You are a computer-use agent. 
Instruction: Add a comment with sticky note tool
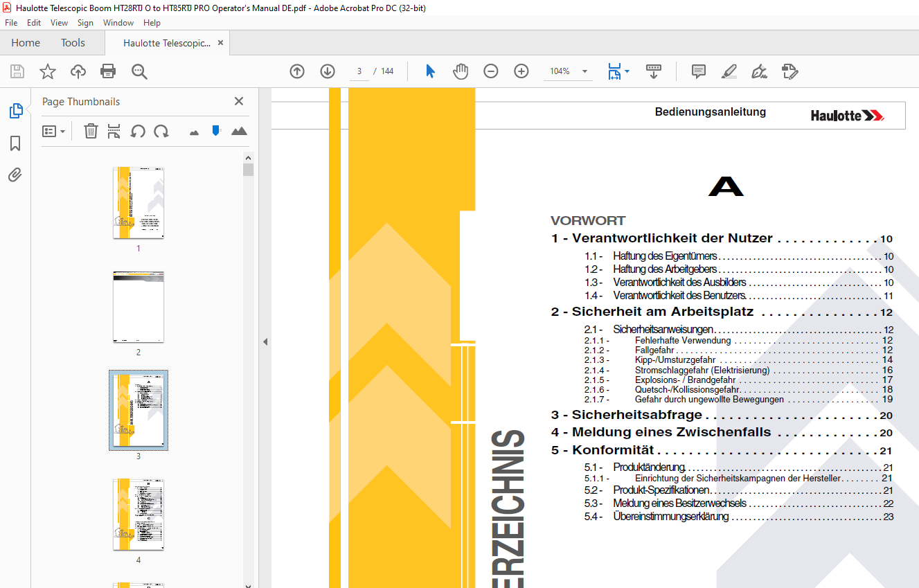click(x=699, y=71)
